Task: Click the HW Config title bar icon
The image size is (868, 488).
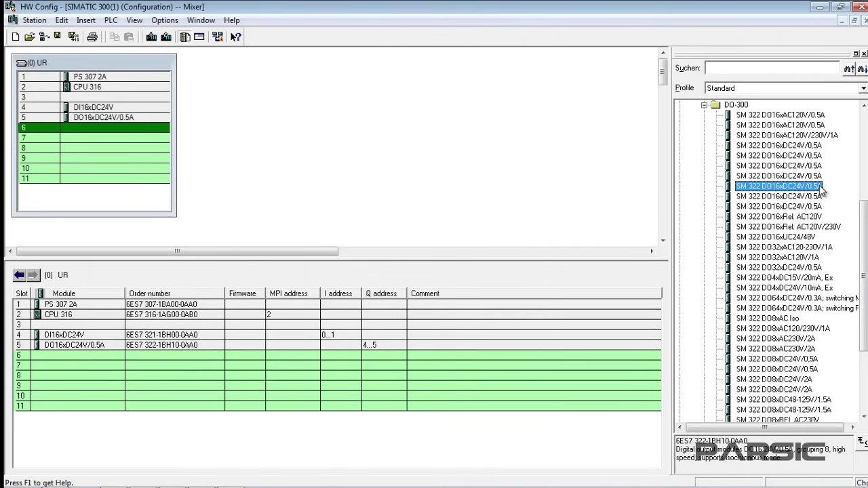Action: [x=10, y=7]
